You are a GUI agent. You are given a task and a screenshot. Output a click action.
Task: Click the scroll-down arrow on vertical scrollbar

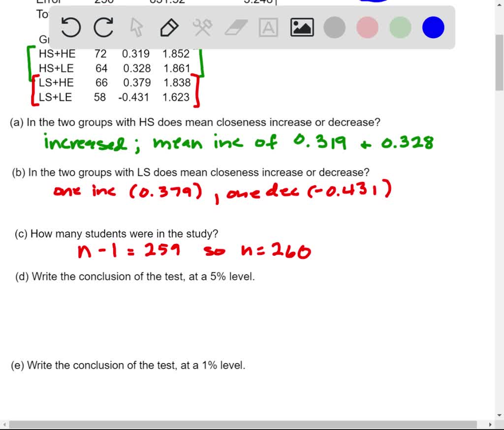(x=500, y=416)
